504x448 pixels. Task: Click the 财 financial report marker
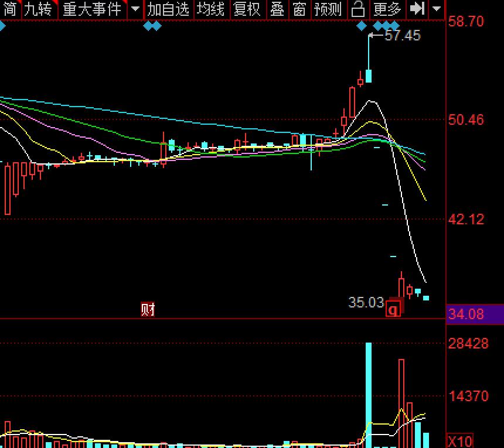[148, 309]
